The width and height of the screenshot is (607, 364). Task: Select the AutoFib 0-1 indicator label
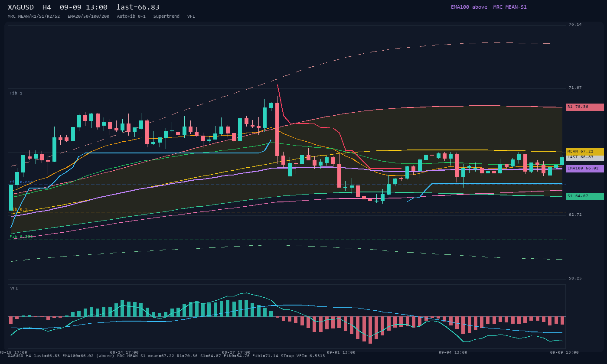click(x=131, y=16)
